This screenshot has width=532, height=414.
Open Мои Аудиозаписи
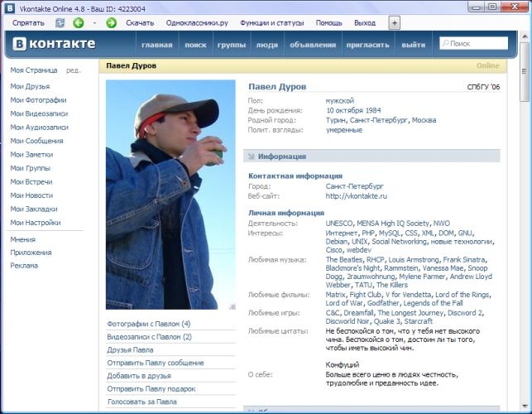40,128
